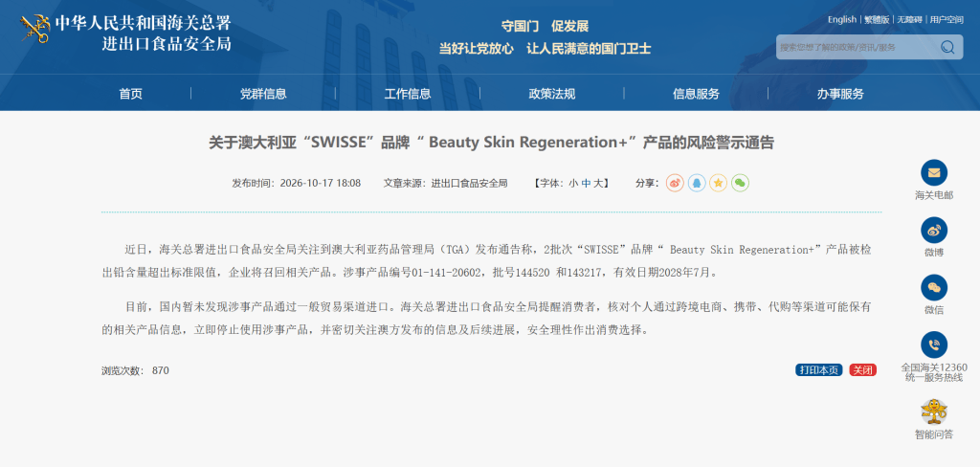Open the 办事服务 menu

pyautogui.click(x=840, y=94)
